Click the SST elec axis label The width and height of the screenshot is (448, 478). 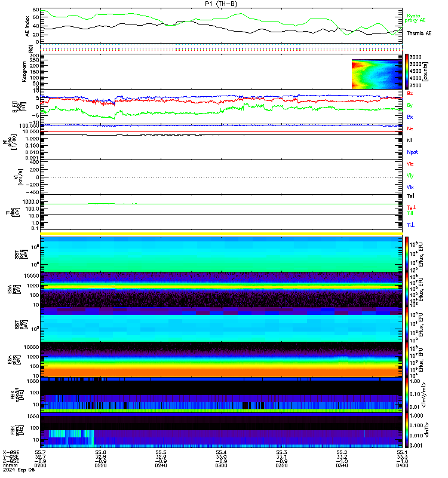tap(20, 324)
